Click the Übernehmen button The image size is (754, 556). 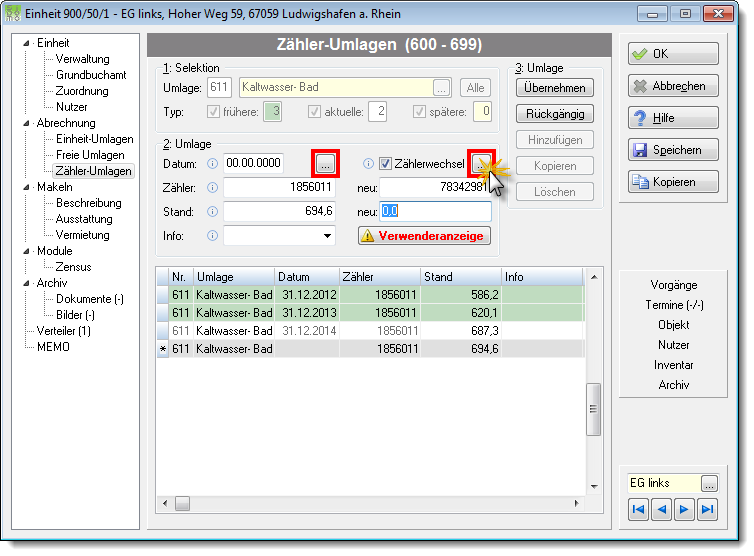(554, 88)
